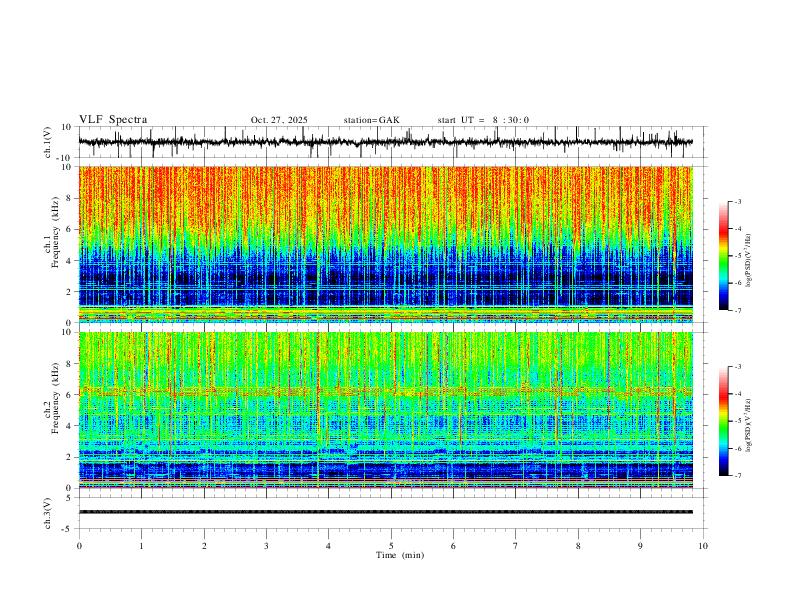Screen dimensions: 792x612
Task: Click the "-5" tick on ch.2 colorbar
Action: point(737,421)
